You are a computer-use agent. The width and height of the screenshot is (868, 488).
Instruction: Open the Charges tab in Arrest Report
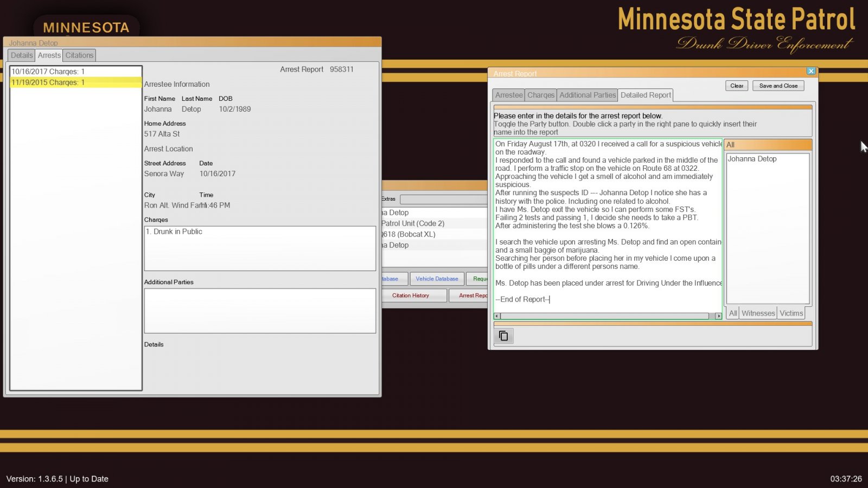tap(541, 95)
